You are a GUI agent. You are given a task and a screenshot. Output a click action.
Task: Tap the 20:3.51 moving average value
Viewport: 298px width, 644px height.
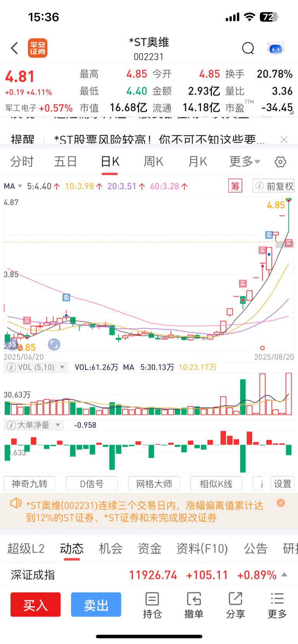click(x=122, y=186)
